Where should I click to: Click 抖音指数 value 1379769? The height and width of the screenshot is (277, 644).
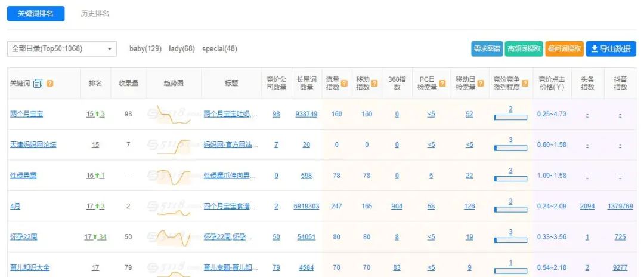pyautogui.click(x=620, y=207)
